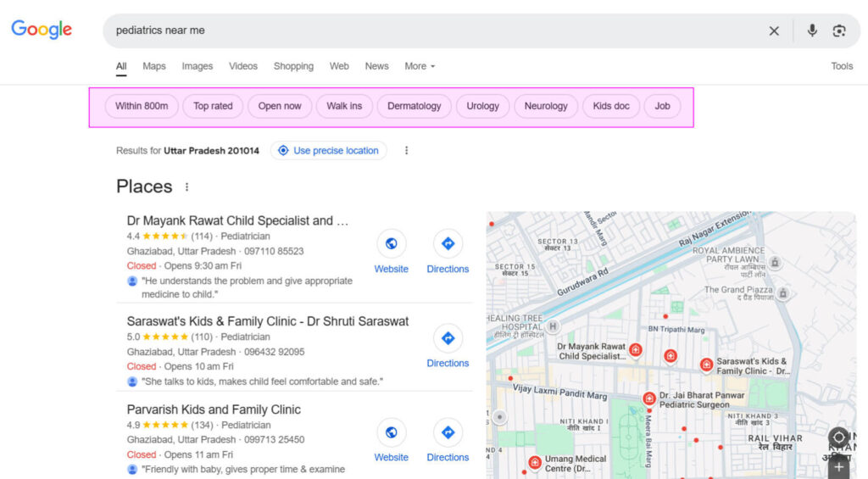The height and width of the screenshot is (479, 868).
Task: Select the Neurology filter chip
Action: coord(546,106)
